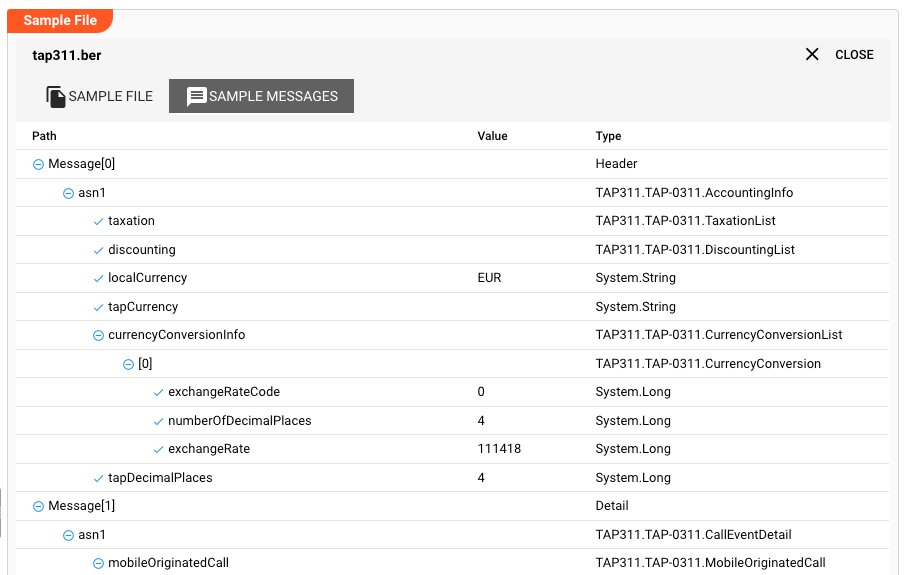Click the TAP311.TAP-0311.DiscountingList type text

pyautogui.click(x=695, y=250)
